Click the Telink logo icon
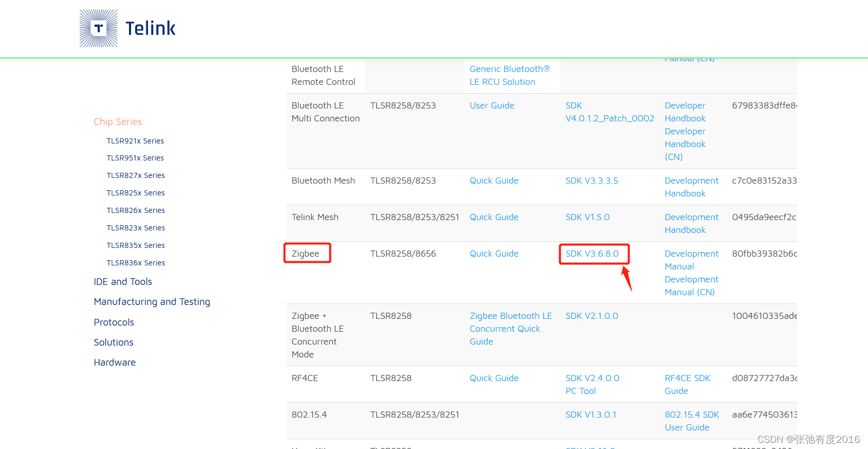868x449 pixels. click(x=99, y=28)
